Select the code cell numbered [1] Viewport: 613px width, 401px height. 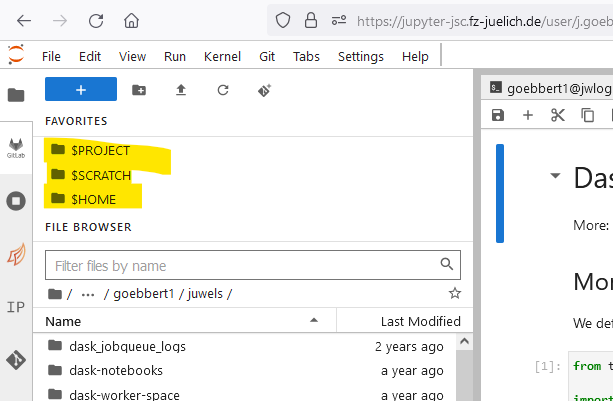pyautogui.click(x=591, y=376)
